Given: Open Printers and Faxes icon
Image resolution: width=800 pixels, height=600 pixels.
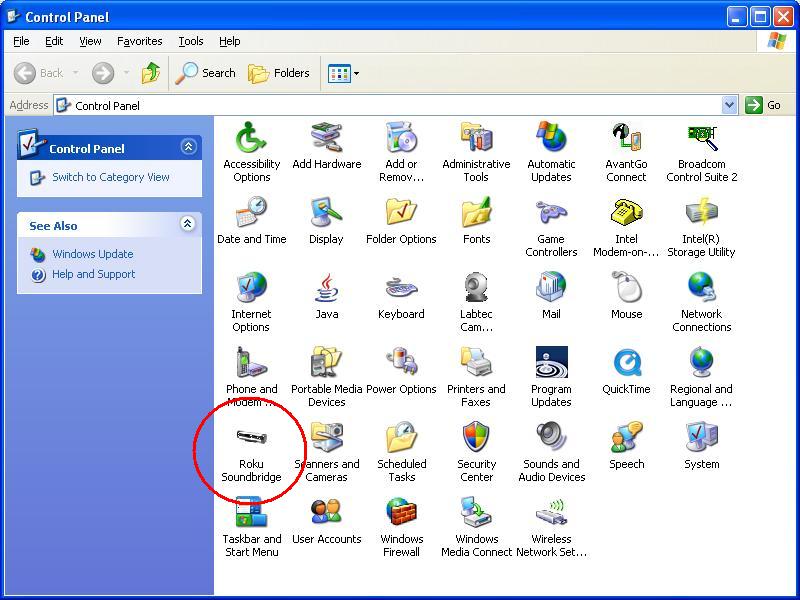Looking at the screenshot, I should pos(476,362).
